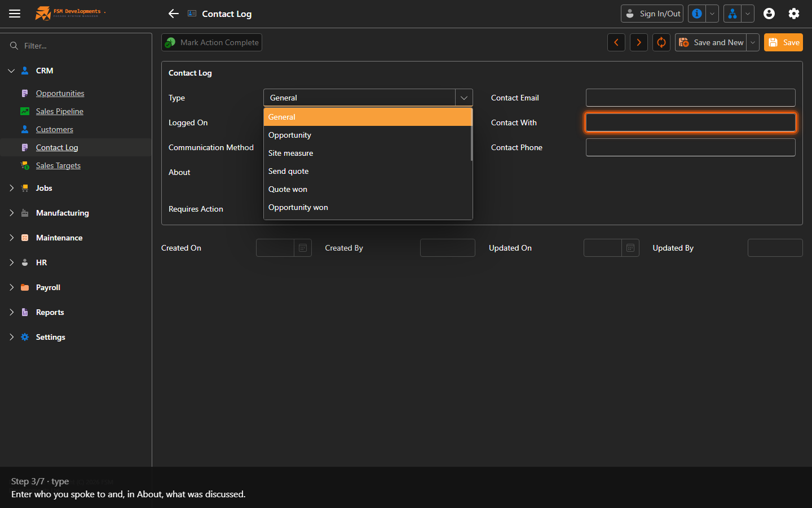
Task: Select General from the Type list
Action: click(x=367, y=117)
